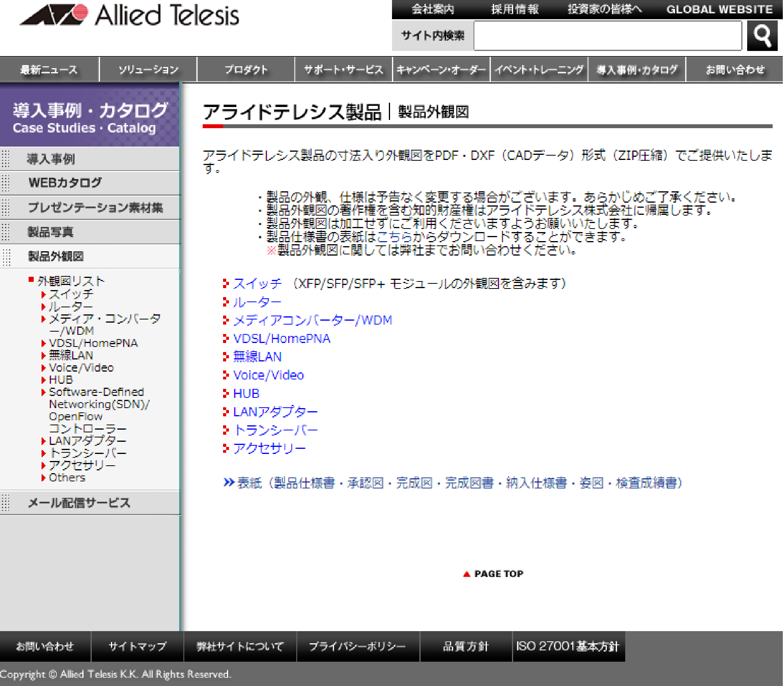Click footer プライバシーポリシー button
Image resolution: width=784 pixels, height=686 pixels.
(358, 646)
